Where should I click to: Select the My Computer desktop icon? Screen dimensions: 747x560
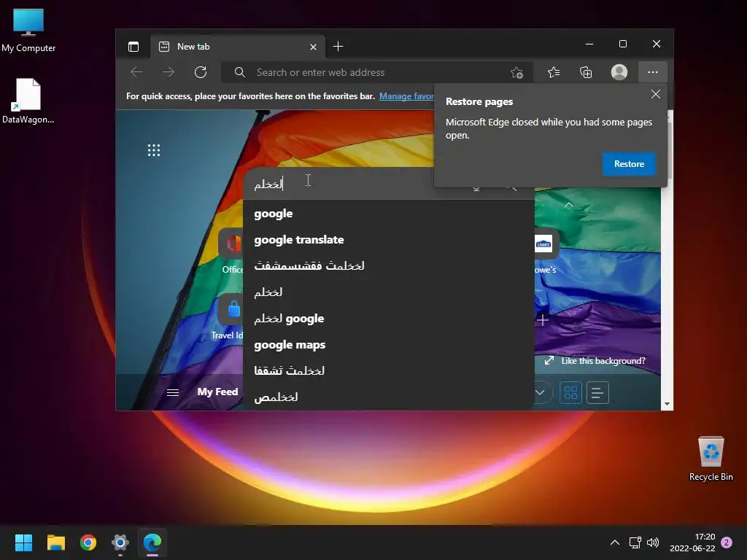pos(28,31)
